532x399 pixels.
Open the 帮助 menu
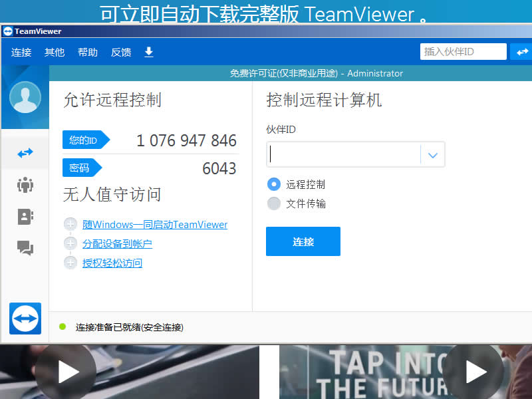(87, 51)
